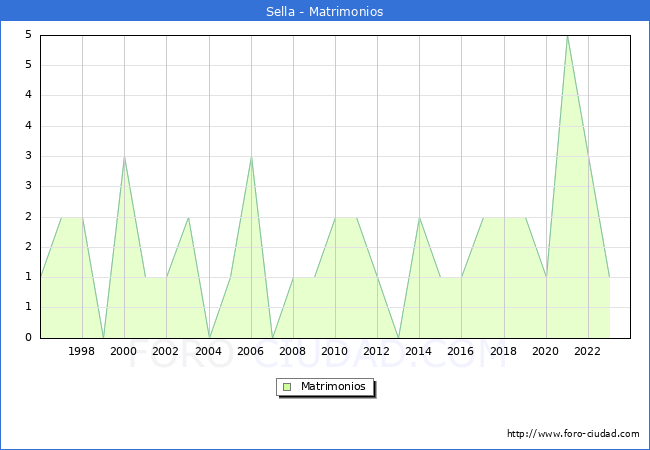This screenshot has width=650, height=450.
Task: Click the 2008 x-axis label
Action: (293, 351)
